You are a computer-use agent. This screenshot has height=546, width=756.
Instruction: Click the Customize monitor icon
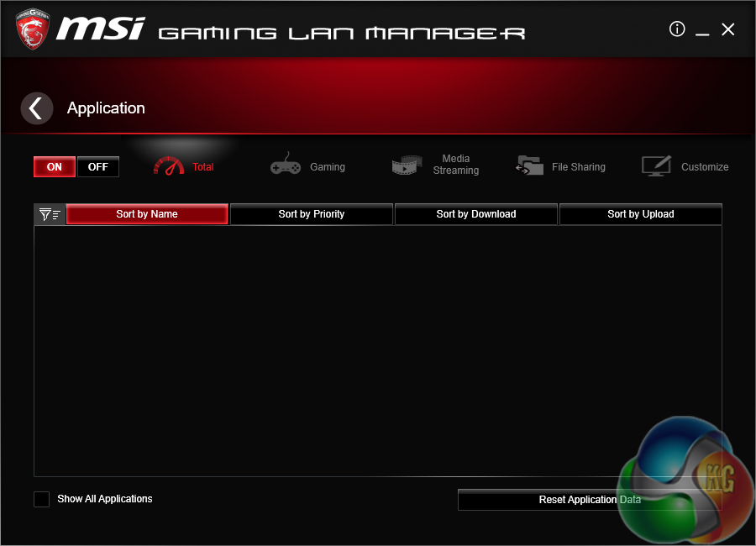pos(656,165)
